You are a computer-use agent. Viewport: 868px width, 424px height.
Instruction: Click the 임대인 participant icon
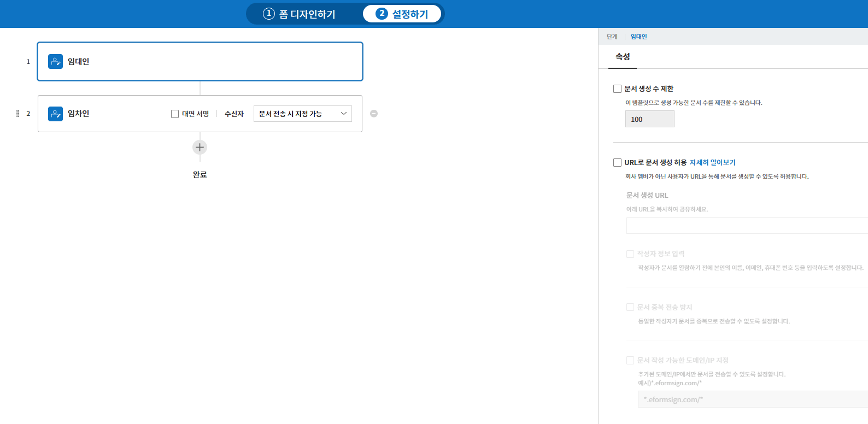coord(55,61)
